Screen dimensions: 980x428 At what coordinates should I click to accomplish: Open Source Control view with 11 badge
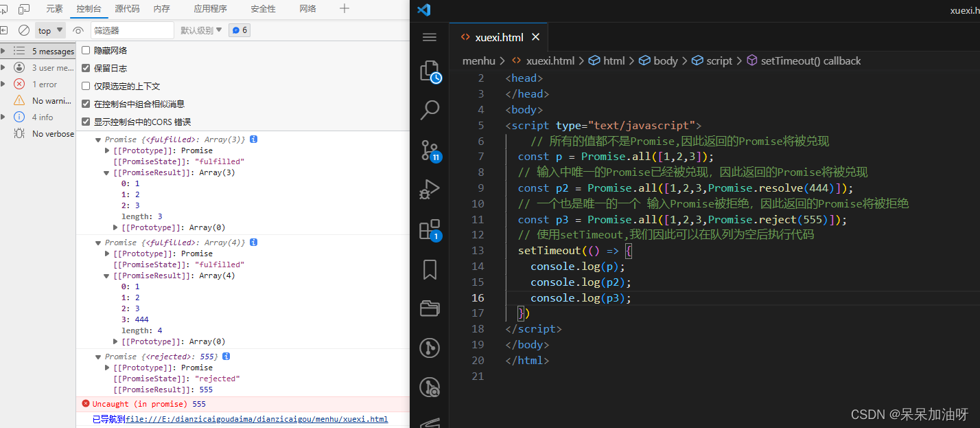(x=430, y=150)
